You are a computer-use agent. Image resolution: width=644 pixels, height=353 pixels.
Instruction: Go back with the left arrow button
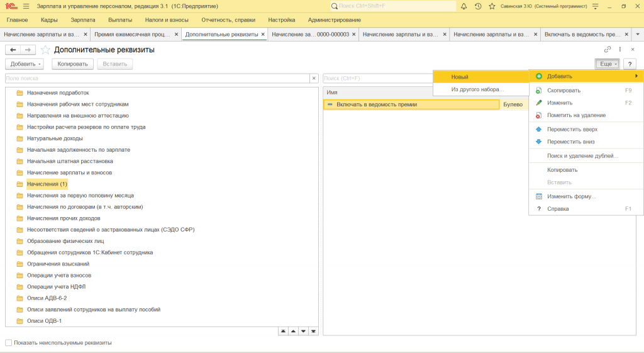coord(13,50)
